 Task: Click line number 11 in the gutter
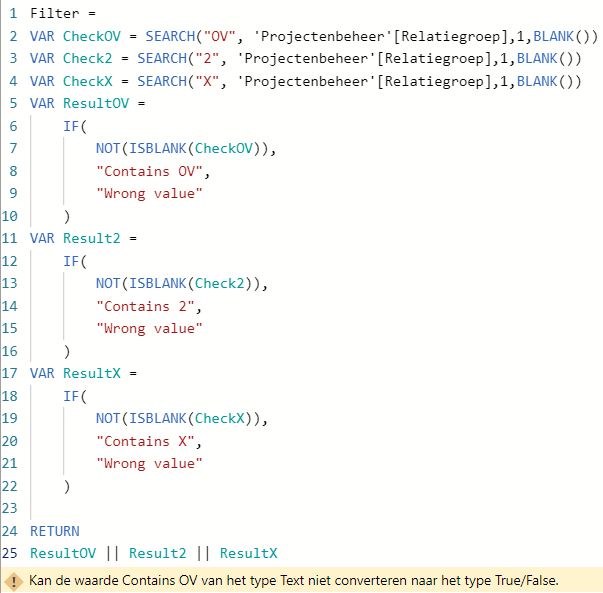coord(10,238)
